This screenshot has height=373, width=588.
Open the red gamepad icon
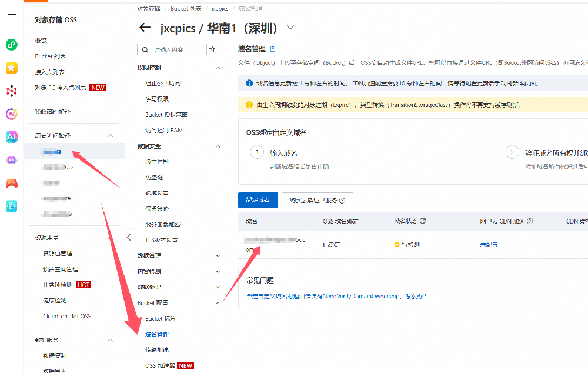[12, 183]
